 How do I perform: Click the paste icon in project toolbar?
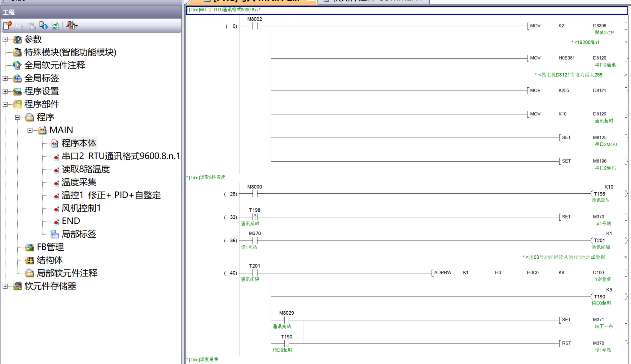click(31, 26)
